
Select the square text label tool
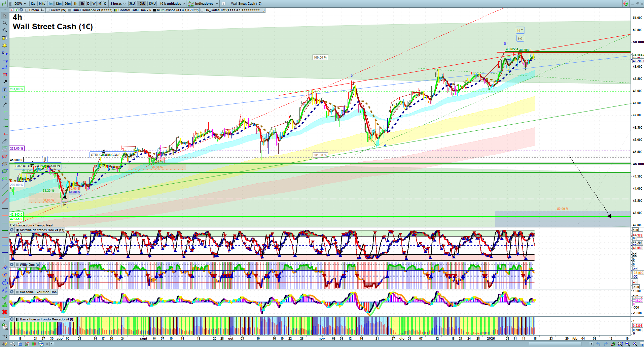click(5, 90)
